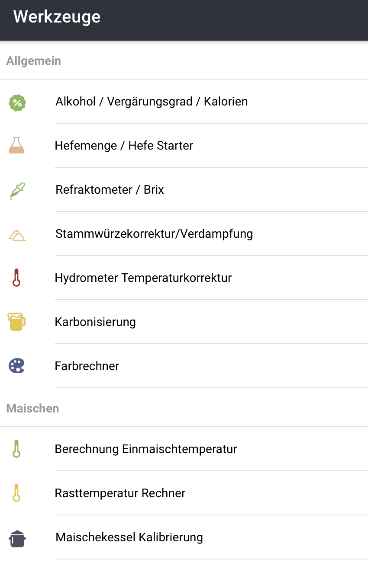Click the green percent badge icon
The height and width of the screenshot is (588, 368).
coord(17,103)
